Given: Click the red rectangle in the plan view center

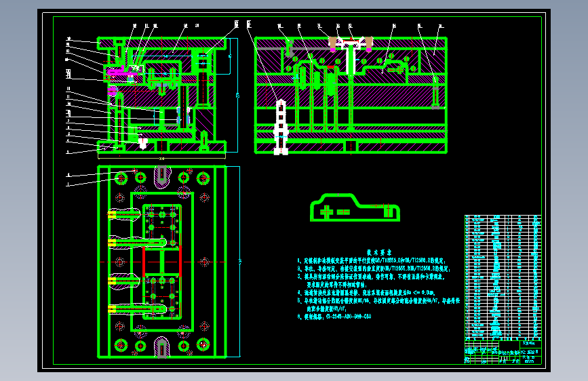Looking at the screenshot, I should [x=162, y=262].
